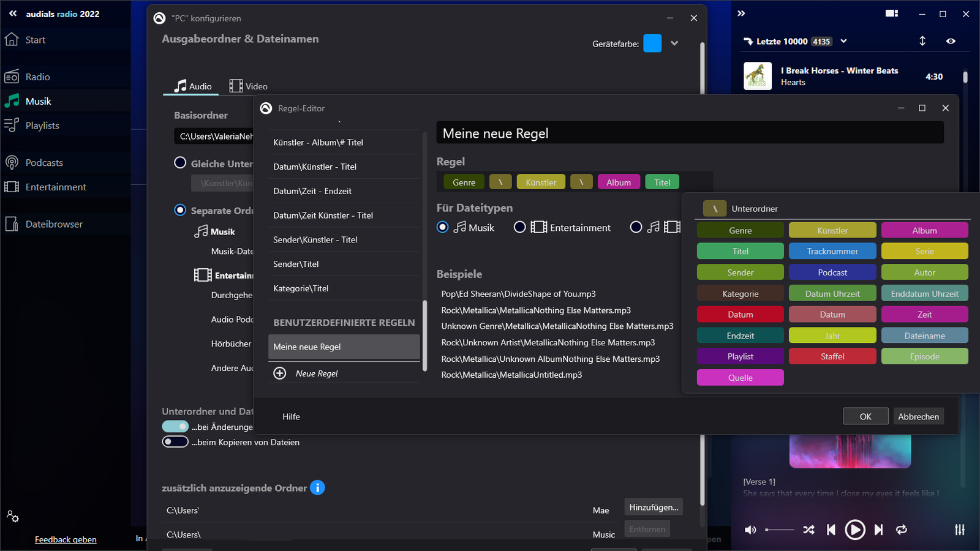
Task: Toggle shuffle playback icon
Action: (809, 530)
